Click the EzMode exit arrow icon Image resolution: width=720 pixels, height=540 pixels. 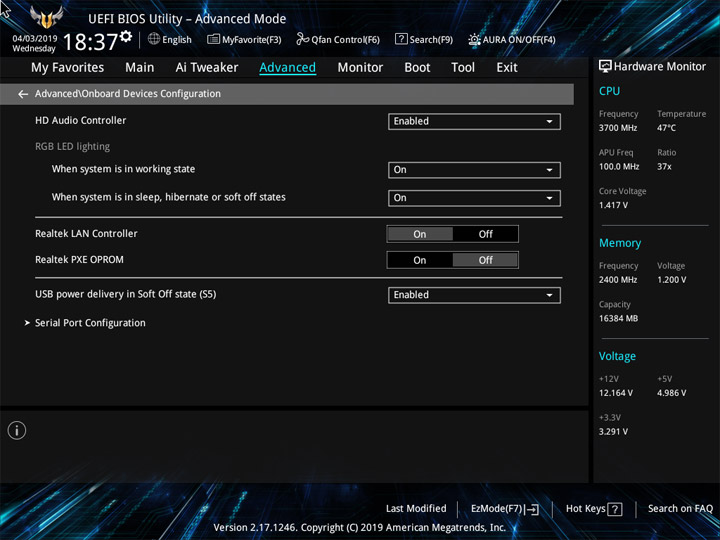[532, 509]
